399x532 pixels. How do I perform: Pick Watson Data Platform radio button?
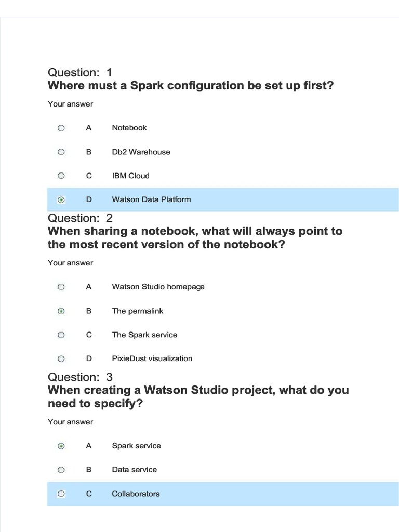(x=61, y=199)
